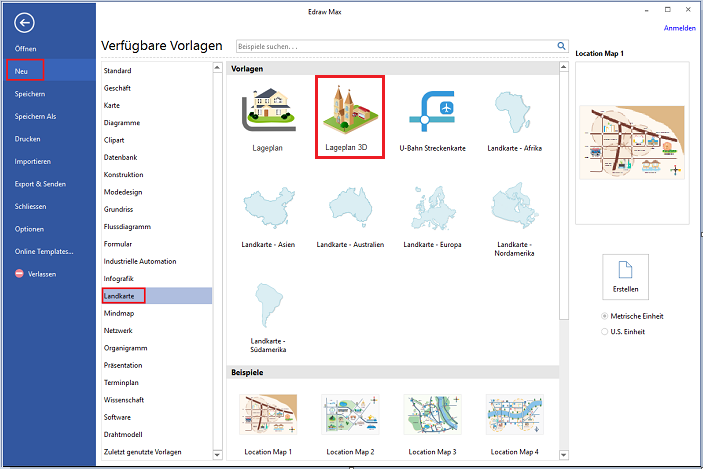Viewport: 703px width, 469px height.
Task: Click the red Verlassen exit entry
Action: coord(35,274)
